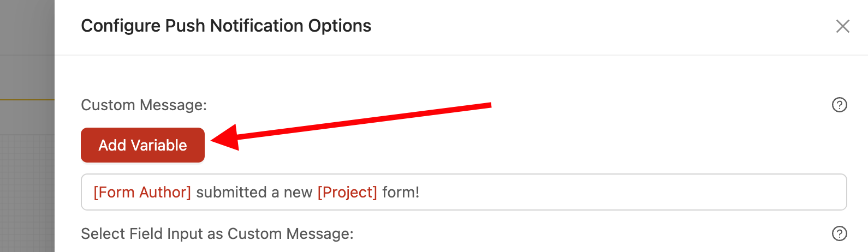Select the [Form Author] variable token
Viewport: 868px width, 252px height.
142,192
